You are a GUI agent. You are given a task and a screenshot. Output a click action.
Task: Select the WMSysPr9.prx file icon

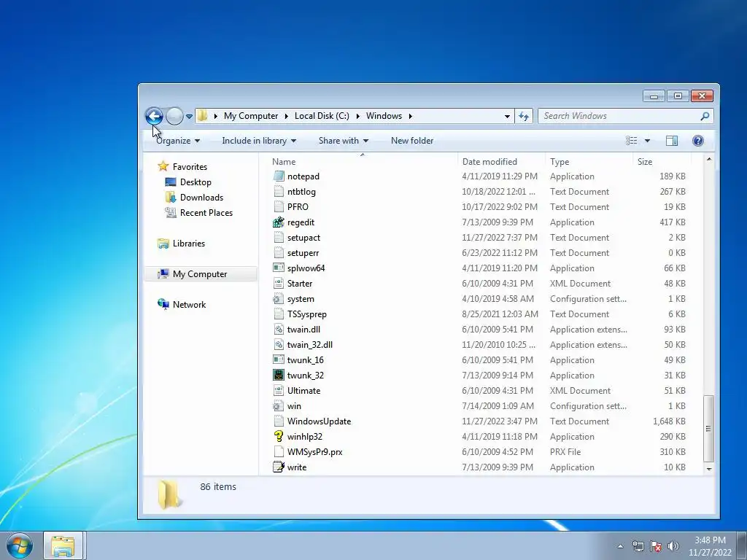[278, 452]
